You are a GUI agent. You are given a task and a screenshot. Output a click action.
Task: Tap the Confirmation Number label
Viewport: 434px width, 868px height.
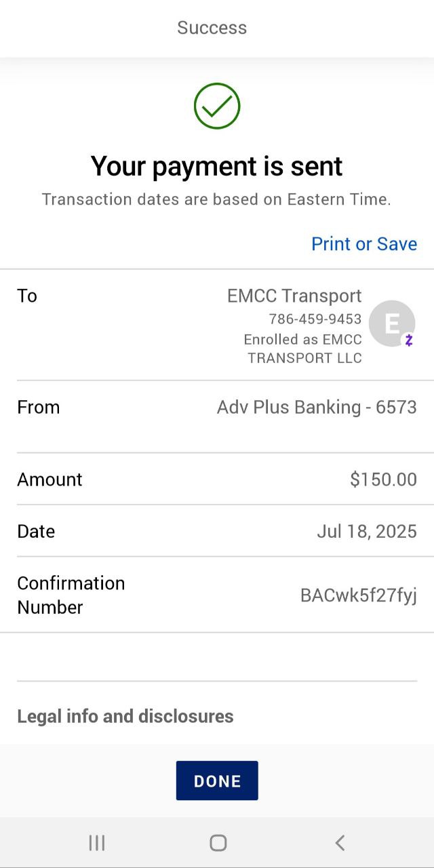point(71,595)
